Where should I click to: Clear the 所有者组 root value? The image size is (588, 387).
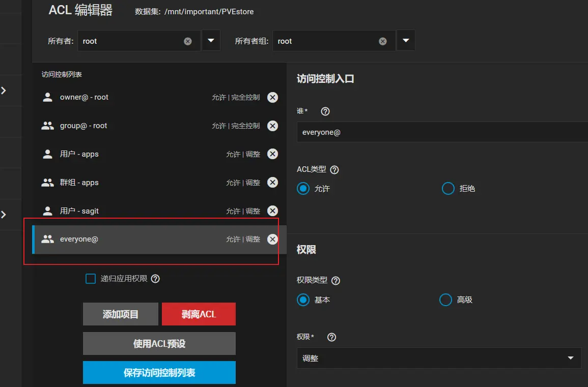[x=383, y=41]
